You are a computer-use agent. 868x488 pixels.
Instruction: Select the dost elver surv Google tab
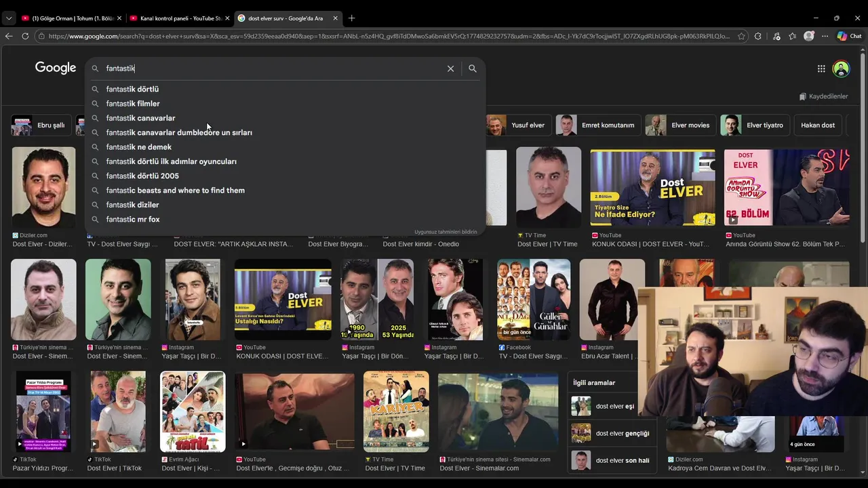coord(288,18)
